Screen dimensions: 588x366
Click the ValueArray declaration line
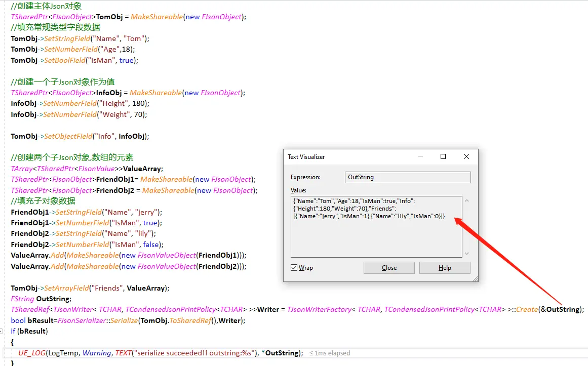point(87,169)
